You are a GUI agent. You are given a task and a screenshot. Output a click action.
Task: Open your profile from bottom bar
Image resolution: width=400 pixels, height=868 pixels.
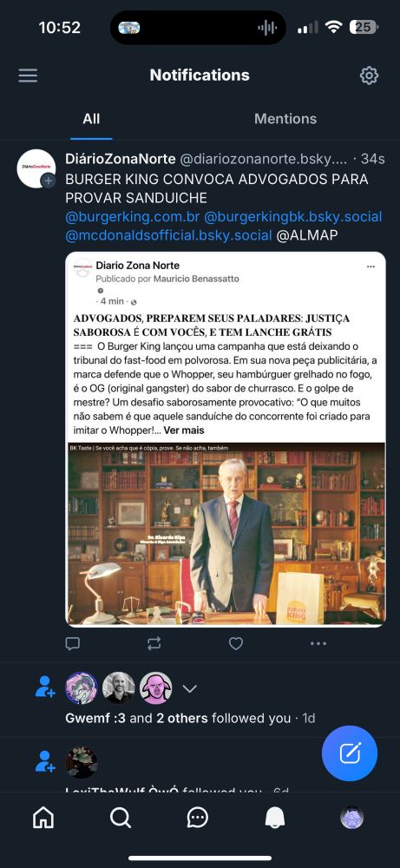pos(352,818)
